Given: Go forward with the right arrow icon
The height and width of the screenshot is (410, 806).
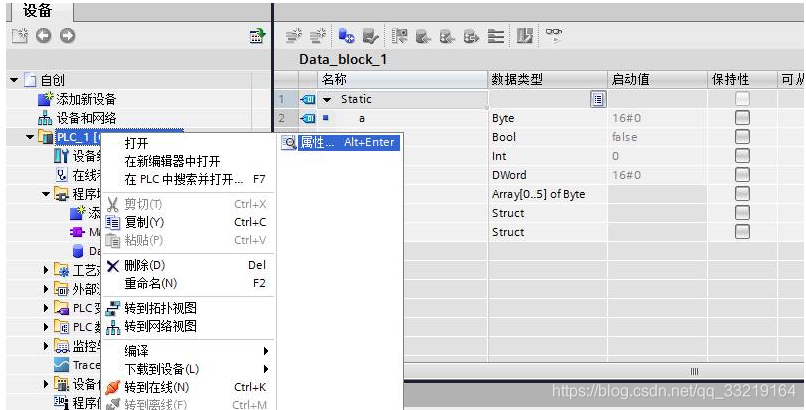Looking at the screenshot, I should point(67,36).
